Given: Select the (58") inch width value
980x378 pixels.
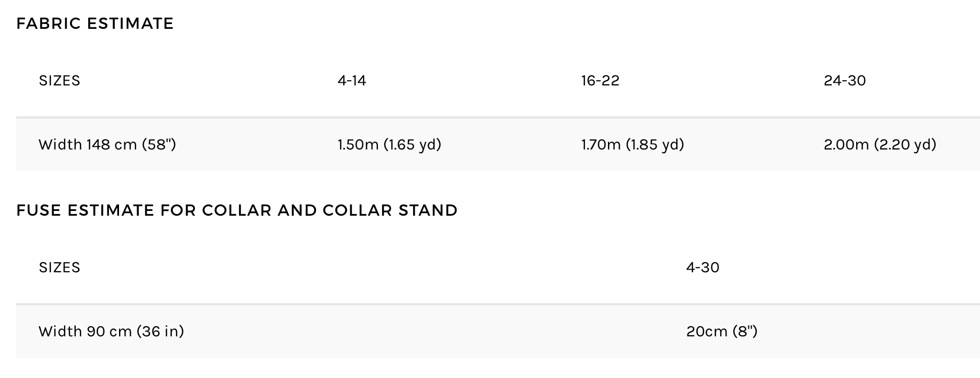Looking at the screenshot, I should (x=159, y=145).
